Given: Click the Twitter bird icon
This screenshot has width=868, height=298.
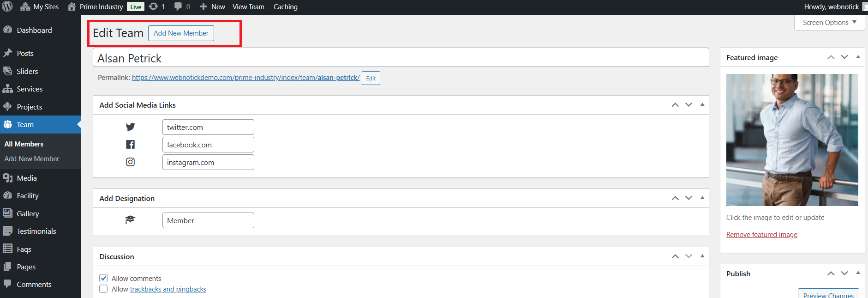Looking at the screenshot, I should click(130, 127).
